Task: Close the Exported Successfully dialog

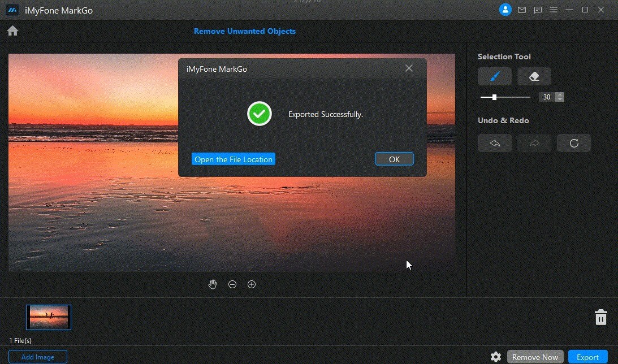Action: 409,68
